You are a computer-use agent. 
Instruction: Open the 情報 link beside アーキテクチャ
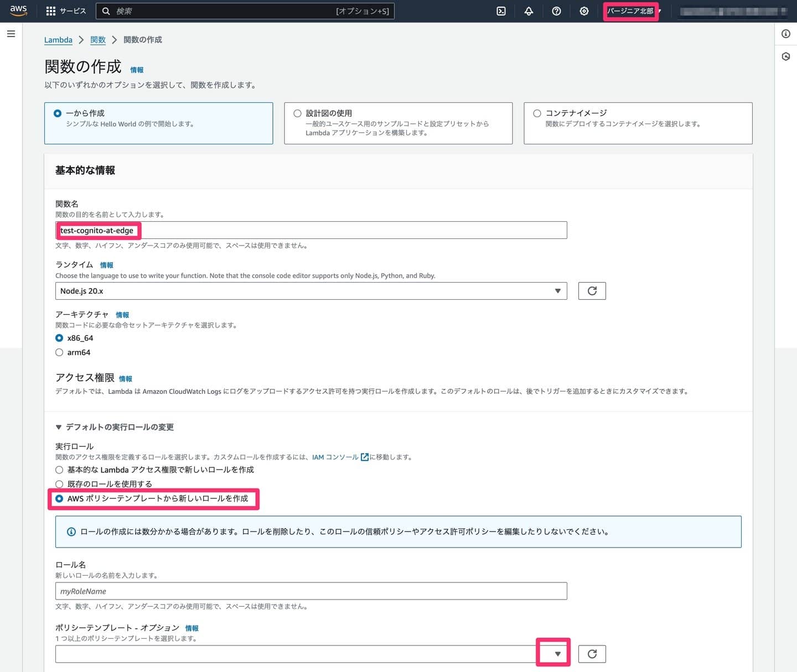coord(122,315)
